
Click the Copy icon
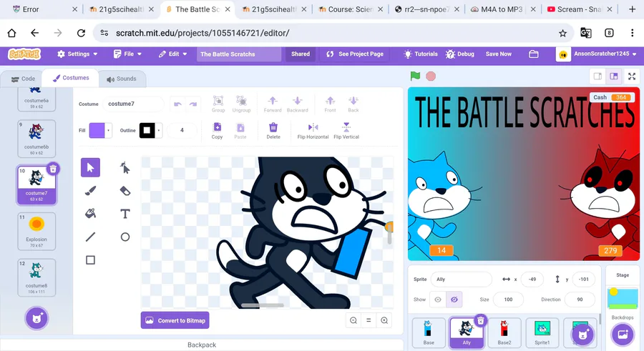(x=218, y=131)
